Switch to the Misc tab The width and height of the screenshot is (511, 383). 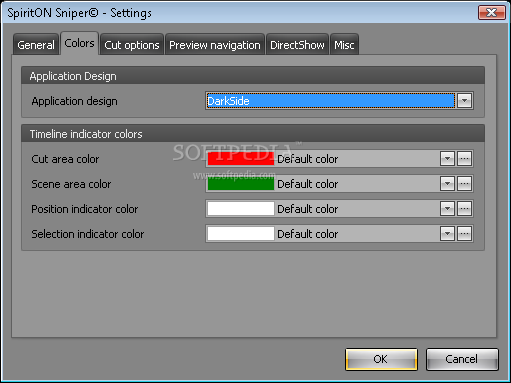coord(344,45)
